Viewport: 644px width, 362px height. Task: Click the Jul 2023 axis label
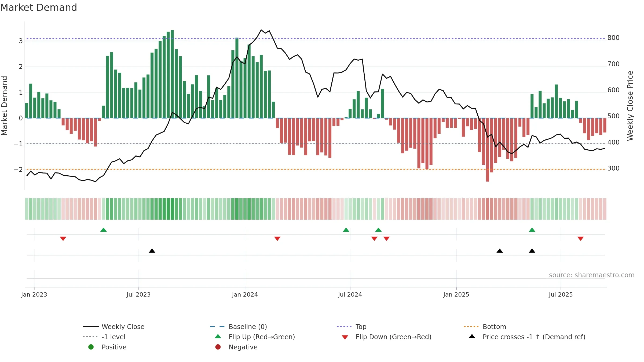point(139,295)
